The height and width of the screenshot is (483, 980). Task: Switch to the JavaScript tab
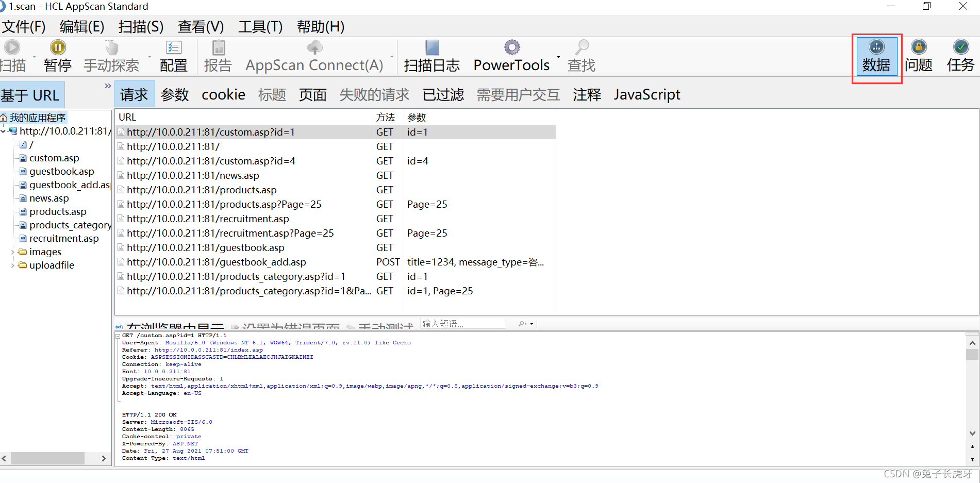click(647, 94)
